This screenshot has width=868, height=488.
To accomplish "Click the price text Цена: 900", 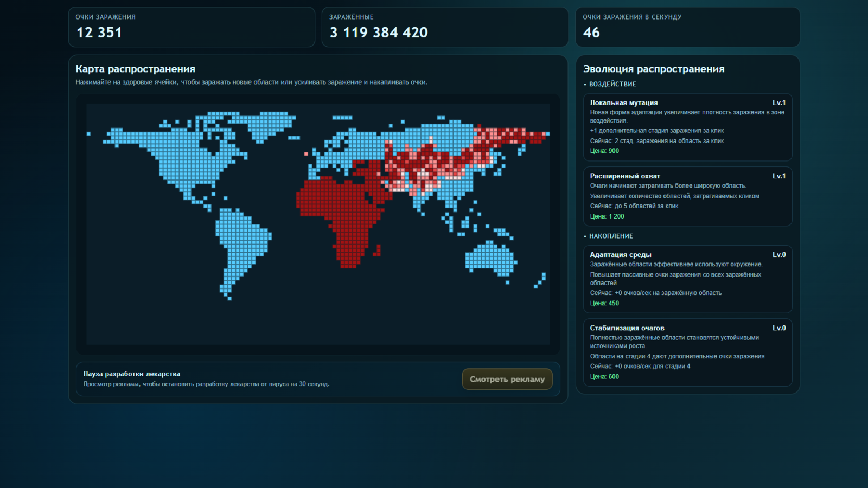I will click(604, 151).
